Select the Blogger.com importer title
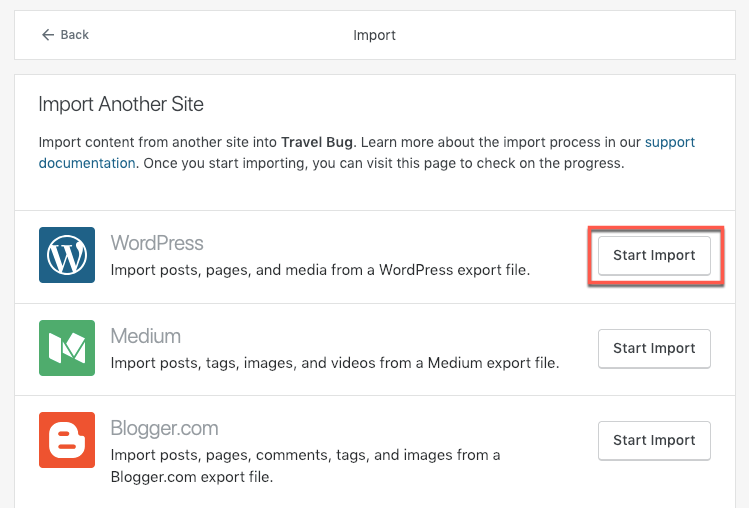Image resolution: width=749 pixels, height=508 pixels. point(164,428)
